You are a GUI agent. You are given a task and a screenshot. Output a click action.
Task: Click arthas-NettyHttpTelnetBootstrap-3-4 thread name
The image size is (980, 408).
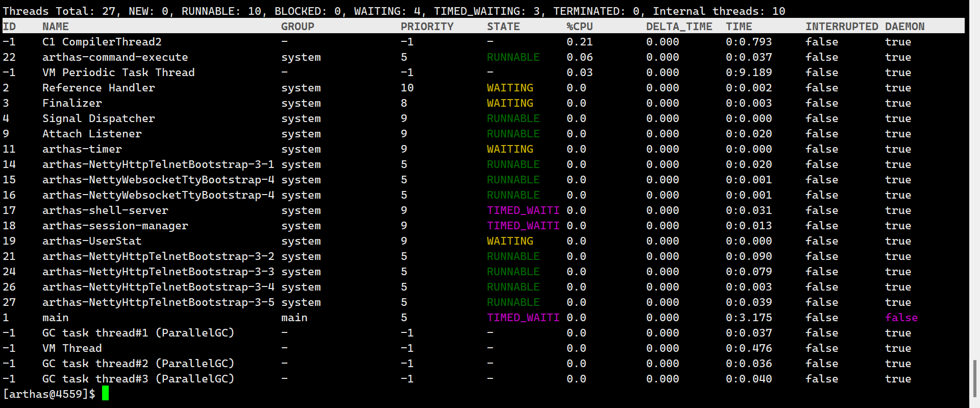[x=158, y=287]
